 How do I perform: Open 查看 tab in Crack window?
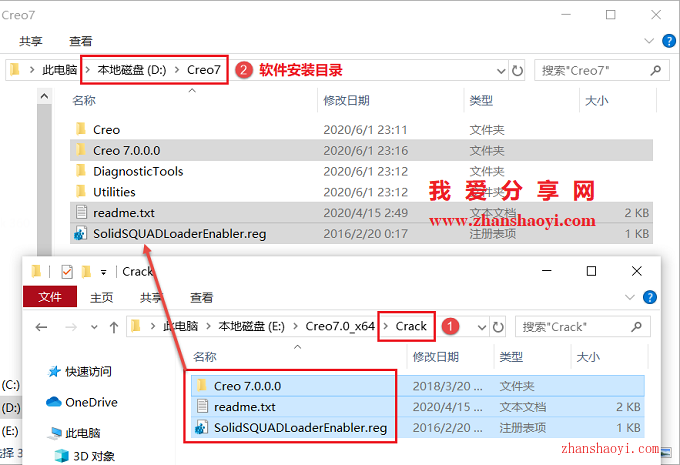tap(202, 298)
